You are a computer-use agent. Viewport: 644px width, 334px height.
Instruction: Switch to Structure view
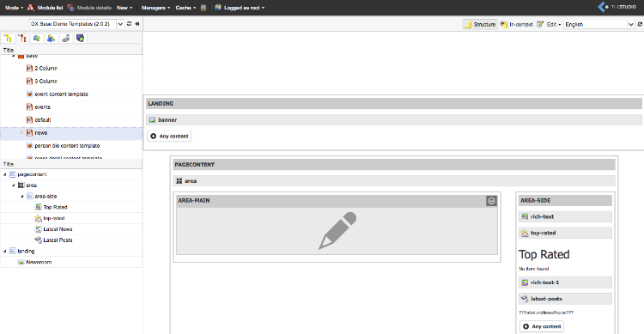click(x=480, y=24)
